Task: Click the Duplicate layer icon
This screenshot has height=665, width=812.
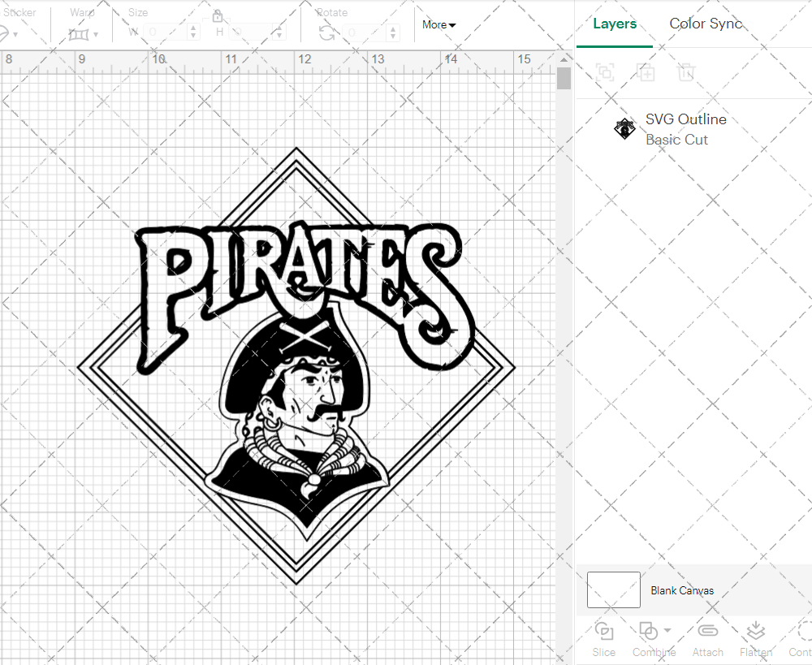Action: 646,72
